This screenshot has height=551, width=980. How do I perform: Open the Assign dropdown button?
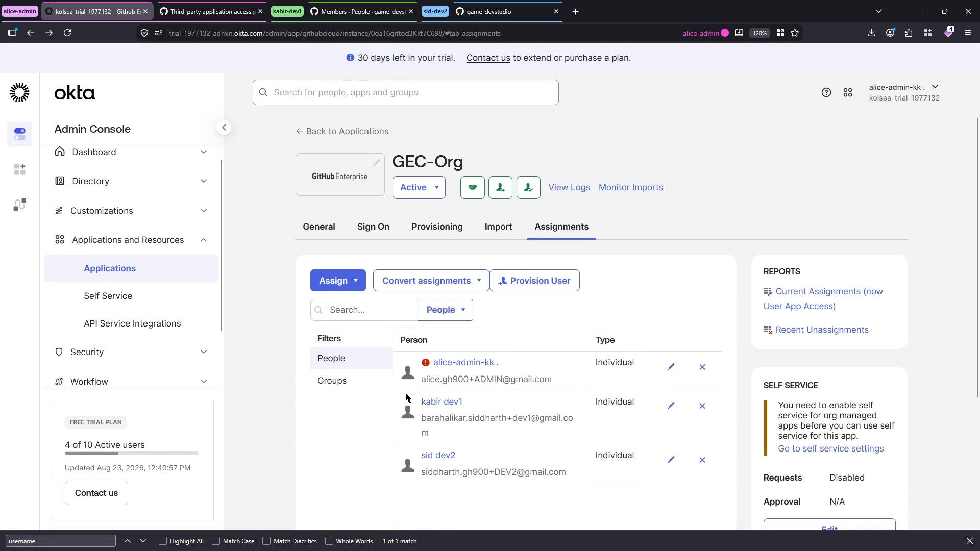[338, 281]
